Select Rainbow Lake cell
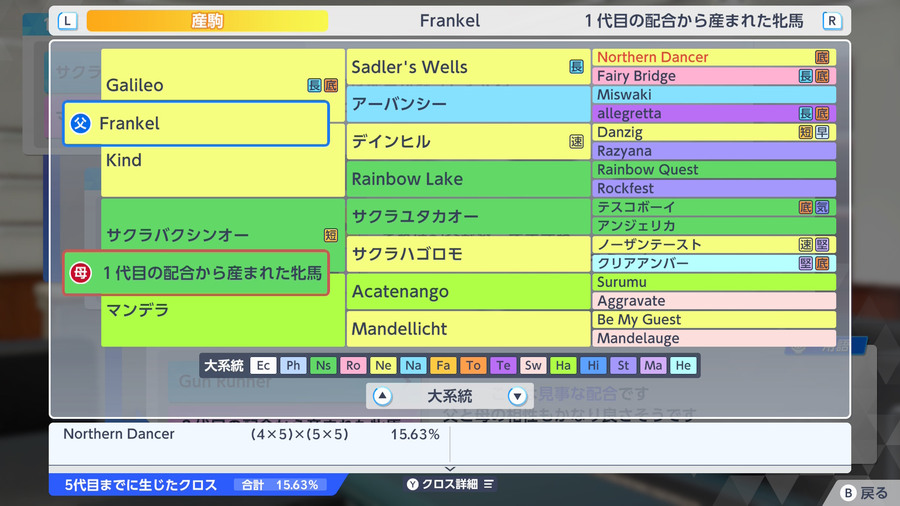 coord(468,179)
